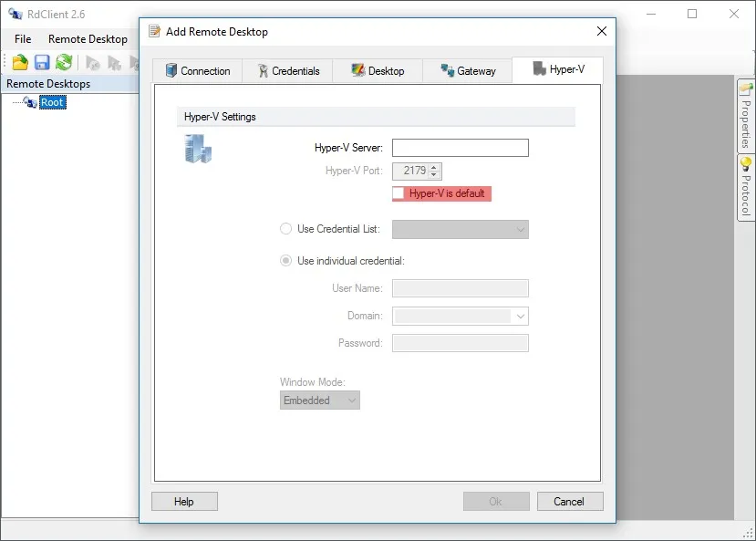Click the RdClient app title icon

[x=15, y=14]
